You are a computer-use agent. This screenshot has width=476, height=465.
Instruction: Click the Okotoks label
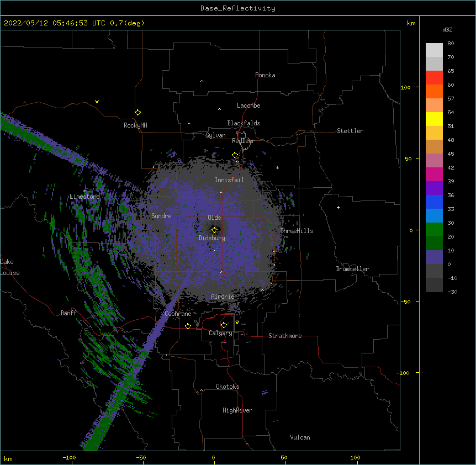228,387
